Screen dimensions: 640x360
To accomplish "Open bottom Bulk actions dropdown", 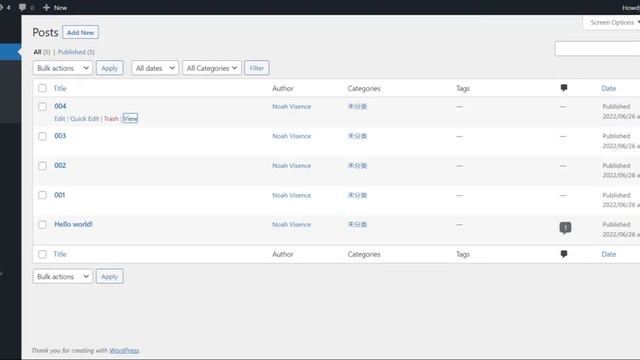I will pos(63,276).
